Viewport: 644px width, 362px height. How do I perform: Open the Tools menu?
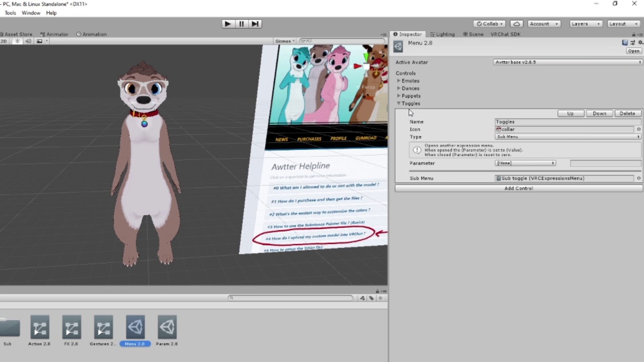point(10,13)
